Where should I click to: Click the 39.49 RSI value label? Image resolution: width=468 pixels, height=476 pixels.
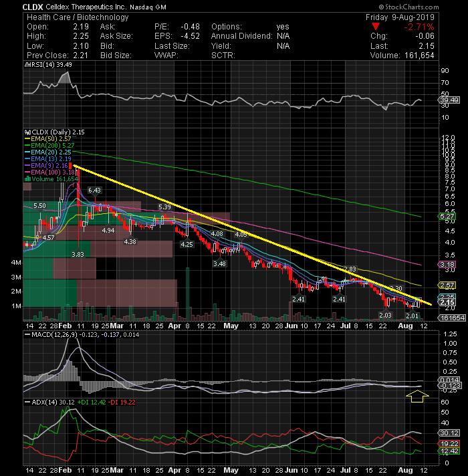point(449,100)
